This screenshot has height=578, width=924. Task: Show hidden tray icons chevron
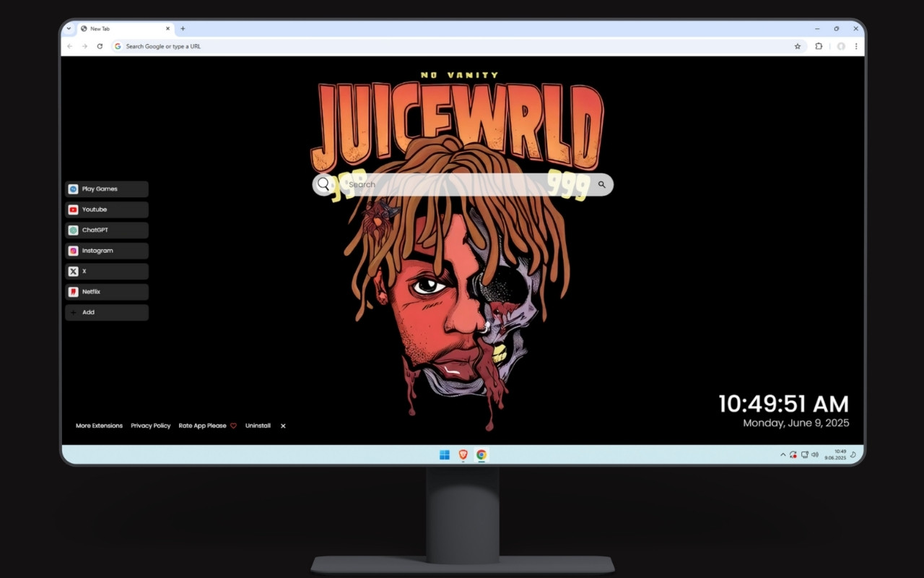783,455
